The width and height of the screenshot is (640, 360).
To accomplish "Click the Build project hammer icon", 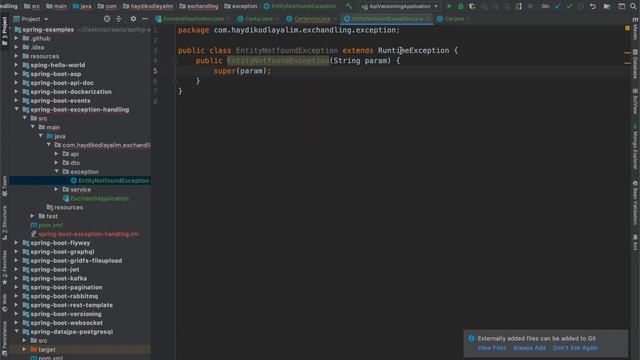I will [349, 6].
